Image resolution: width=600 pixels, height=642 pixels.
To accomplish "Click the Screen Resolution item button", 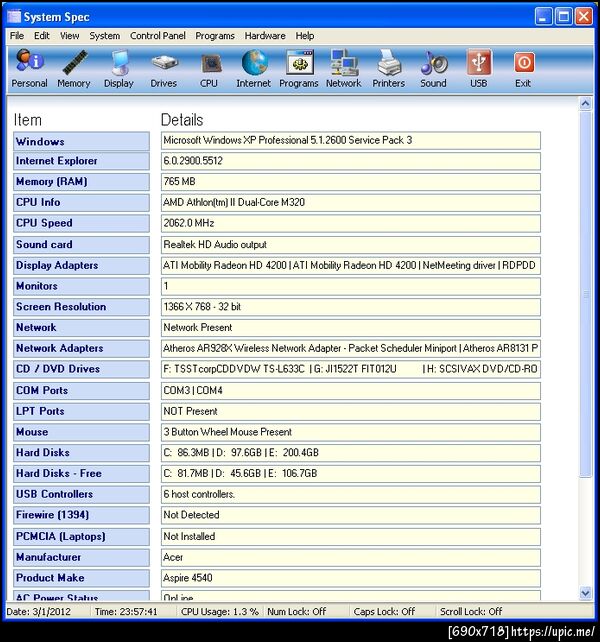I will pyautogui.click(x=81, y=307).
